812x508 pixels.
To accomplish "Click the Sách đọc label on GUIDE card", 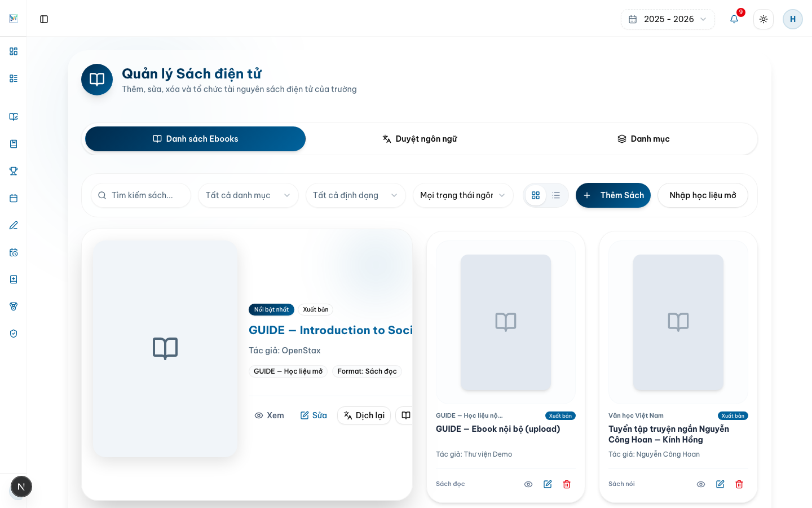I will [451, 484].
